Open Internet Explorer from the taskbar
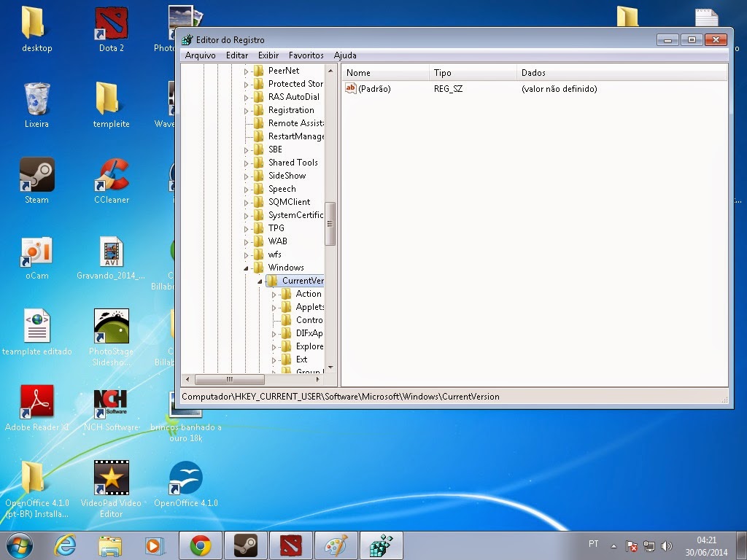Screen dimensions: 747x560 (x=65, y=545)
